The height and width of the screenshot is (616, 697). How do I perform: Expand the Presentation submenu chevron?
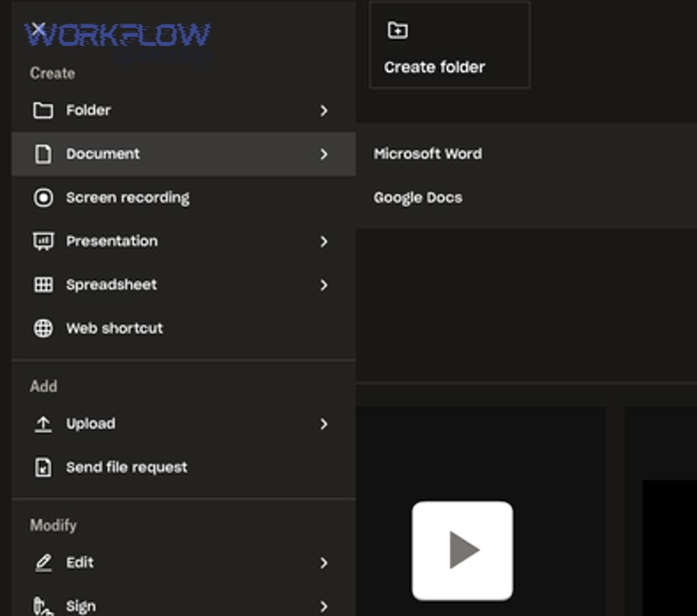coord(324,241)
